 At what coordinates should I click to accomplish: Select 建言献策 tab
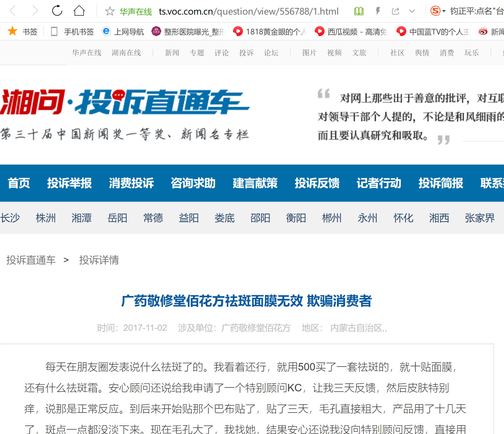255,183
